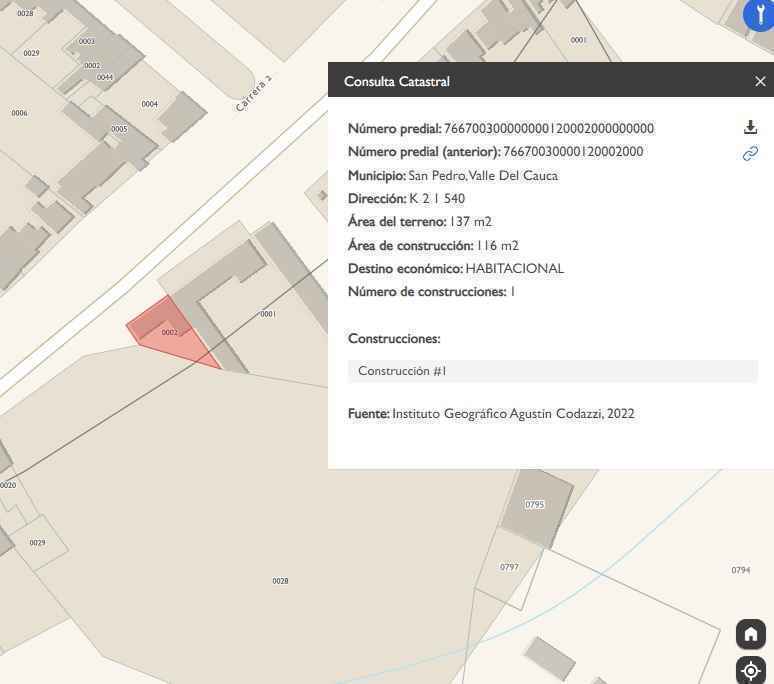Click the Número predial value text
The width and height of the screenshot is (774, 684).
point(548,128)
